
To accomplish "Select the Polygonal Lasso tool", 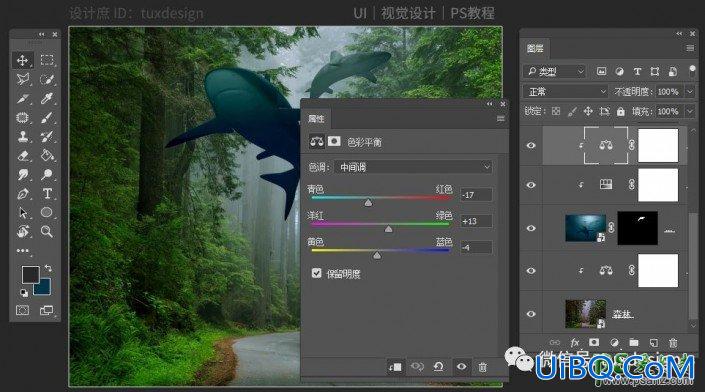I will [22, 80].
